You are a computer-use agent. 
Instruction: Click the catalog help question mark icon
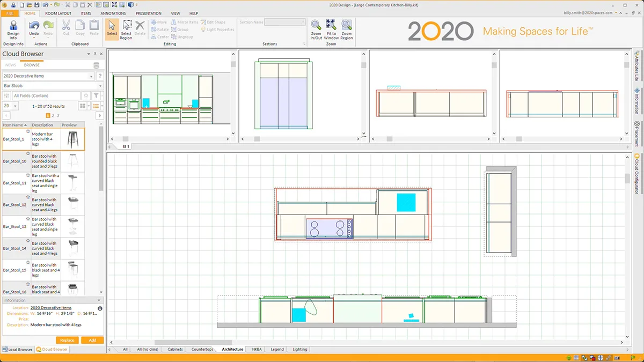[100, 76]
